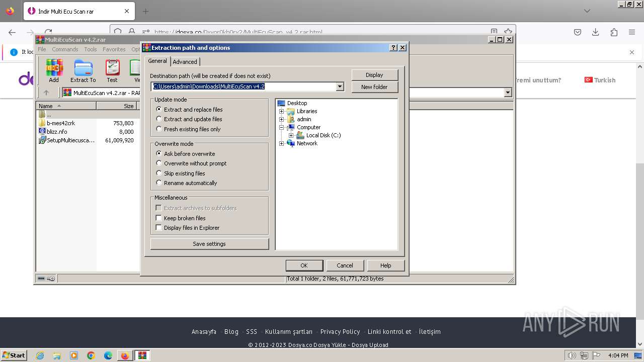
Task: Enable Keep broken files checkbox
Action: [181, 218]
